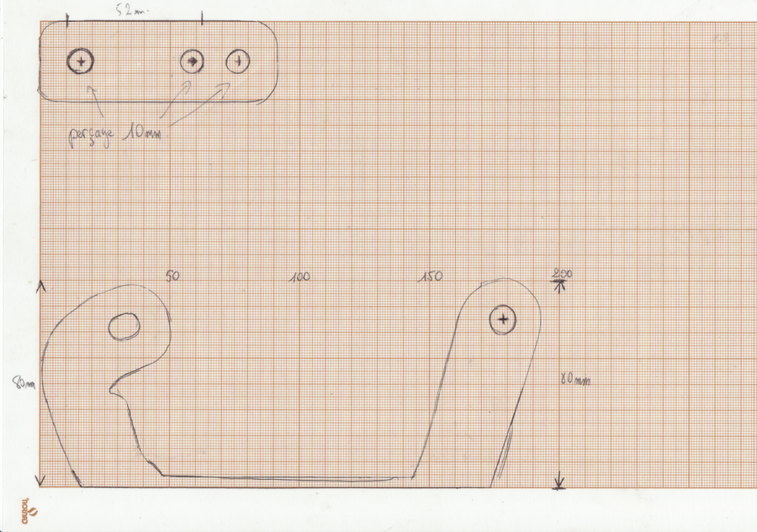This screenshot has height=532, width=757.
Task: Click the round hole in the right bracket arm
Action: tap(503, 319)
